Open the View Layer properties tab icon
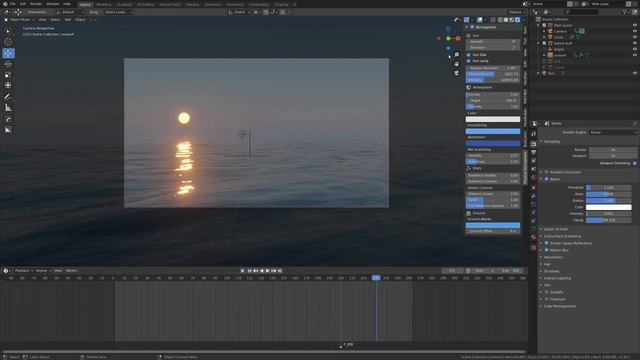Image resolution: width=640 pixels, height=360 pixels. tap(533, 161)
